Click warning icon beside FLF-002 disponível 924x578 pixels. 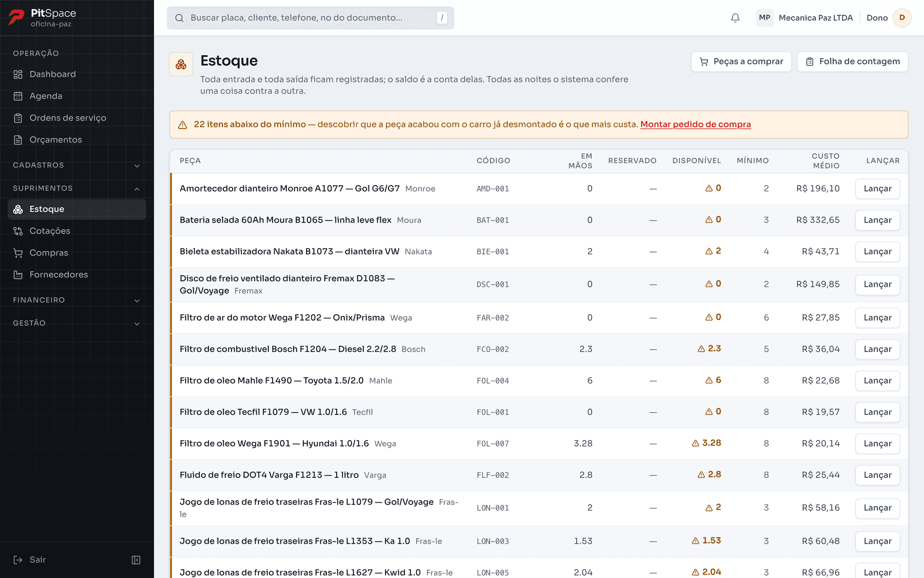point(701,474)
